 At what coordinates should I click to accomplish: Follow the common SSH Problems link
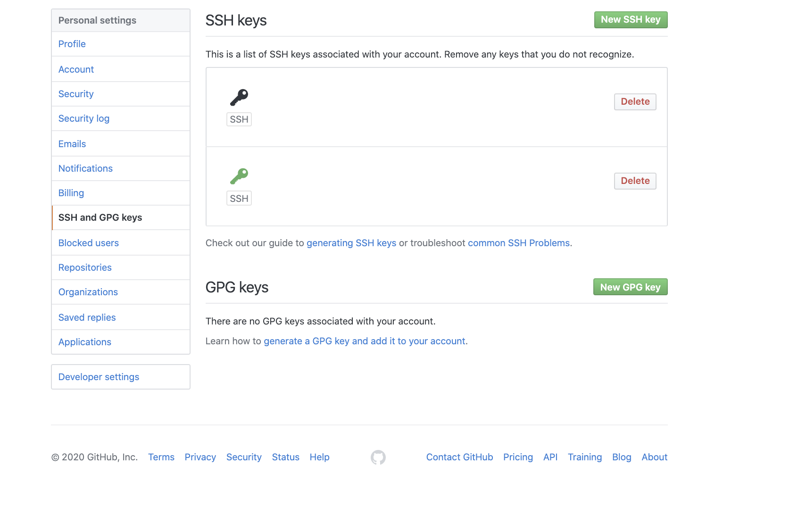point(519,243)
